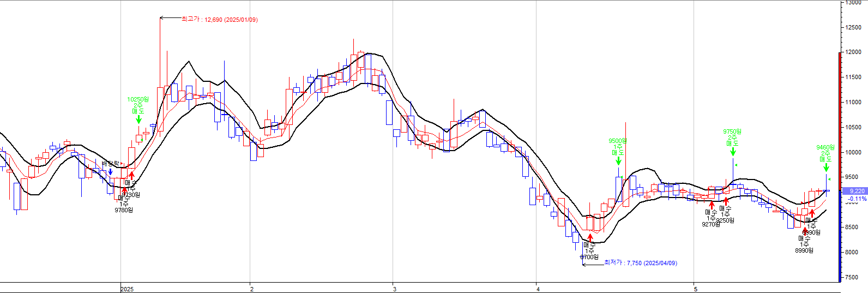Click the green sell arrow under 10250원 label

tap(138, 119)
